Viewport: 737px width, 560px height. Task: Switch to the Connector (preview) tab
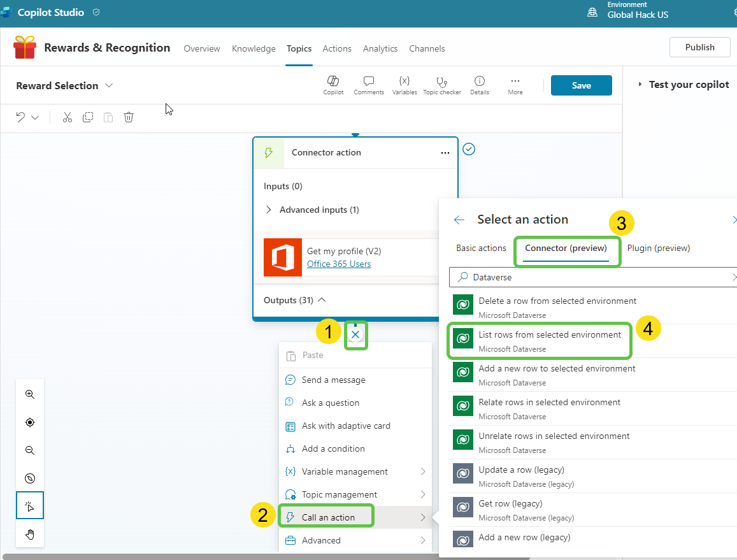click(x=566, y=248)
